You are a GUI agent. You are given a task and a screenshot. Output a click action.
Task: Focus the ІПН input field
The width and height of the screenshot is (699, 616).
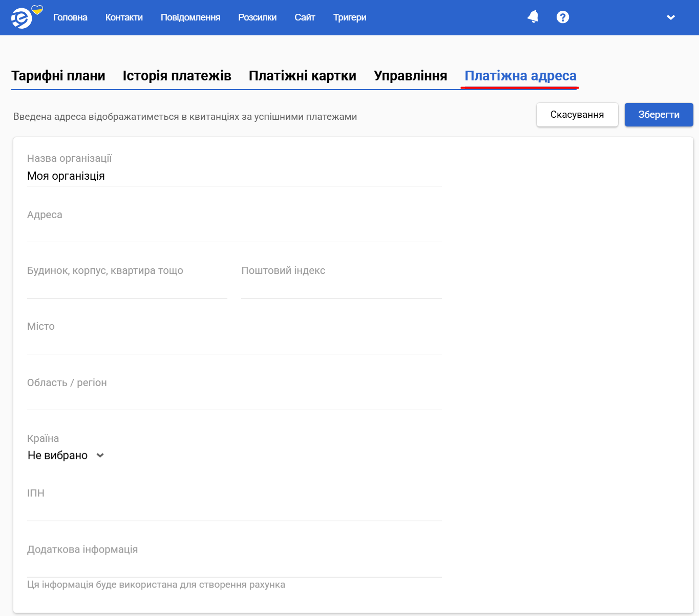(x=235, y=511)
